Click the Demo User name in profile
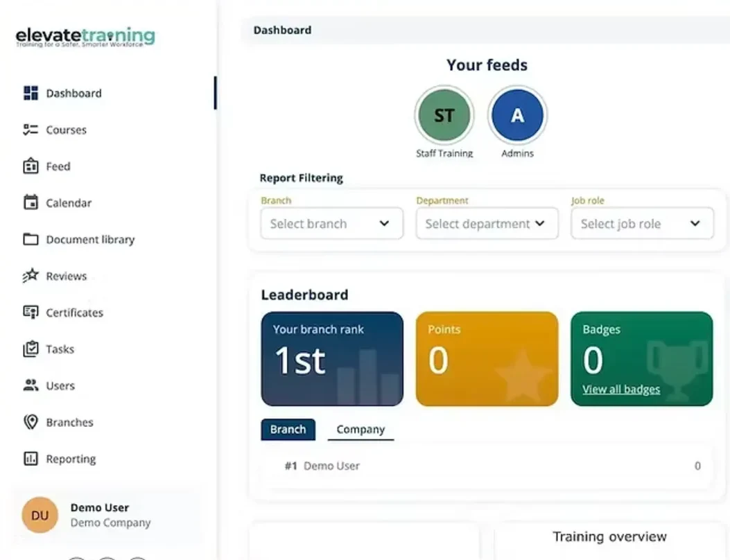 coord(100,507)
